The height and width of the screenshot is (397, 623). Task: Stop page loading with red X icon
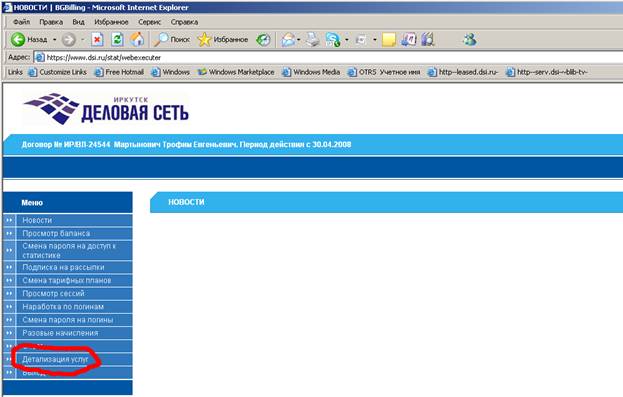tap(97, 40)
